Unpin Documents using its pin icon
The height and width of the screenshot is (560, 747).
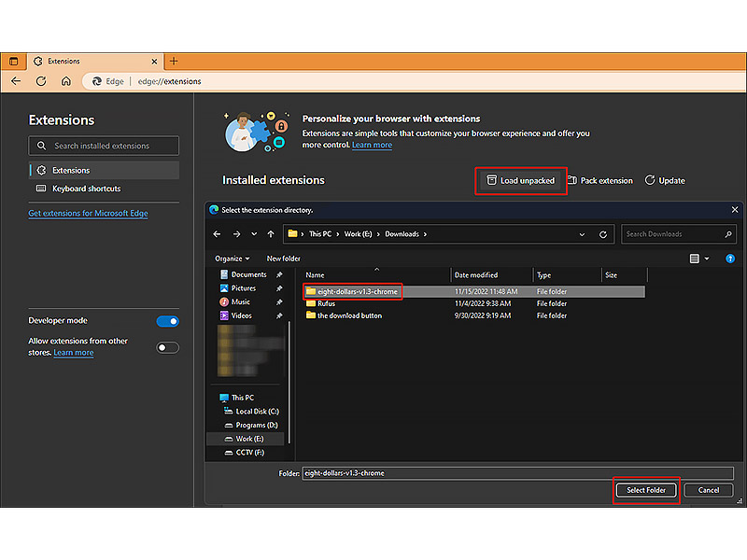pyautogui.click(x=279, y=274)
